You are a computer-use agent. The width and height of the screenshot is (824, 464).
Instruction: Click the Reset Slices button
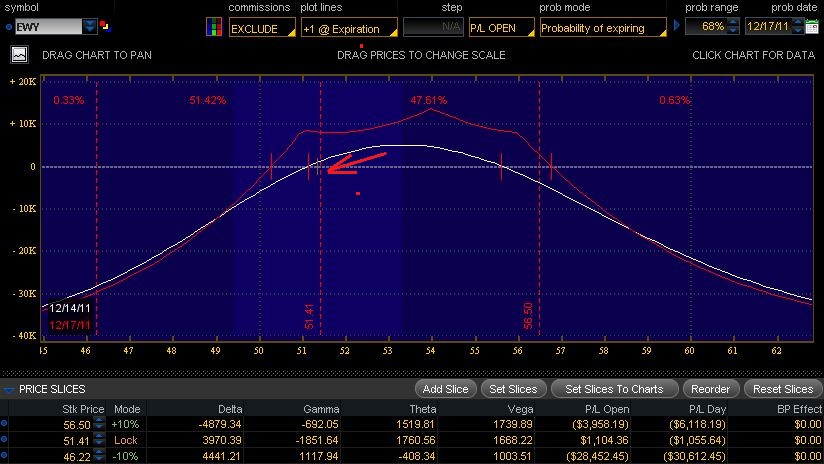782,389
